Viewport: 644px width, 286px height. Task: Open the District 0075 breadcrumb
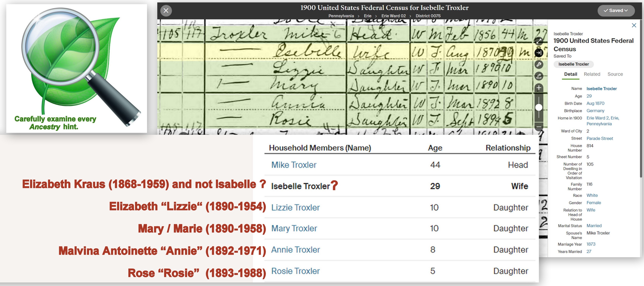[x=428, y=16]
